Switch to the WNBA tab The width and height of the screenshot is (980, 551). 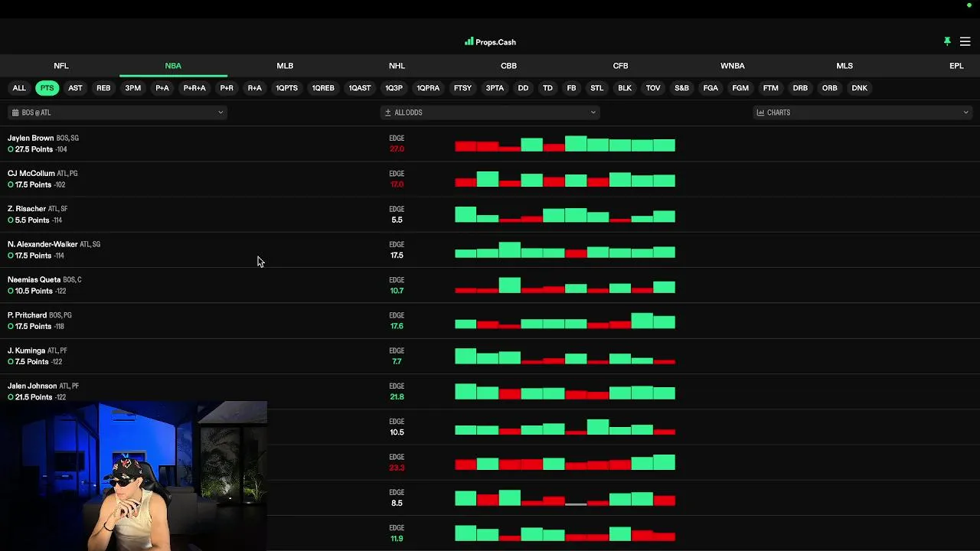pos(733,66)
